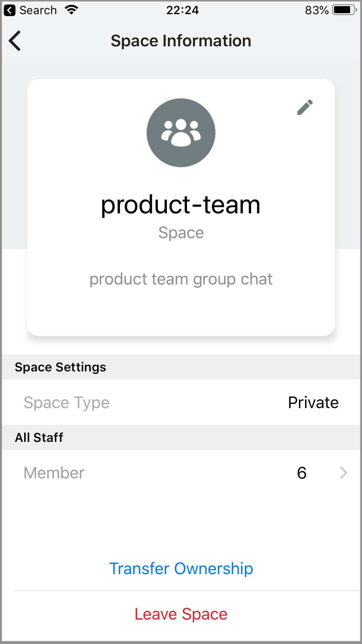362x644 pixels.
Task: Return to Search via status bar arrow
Action: [10, 10]
